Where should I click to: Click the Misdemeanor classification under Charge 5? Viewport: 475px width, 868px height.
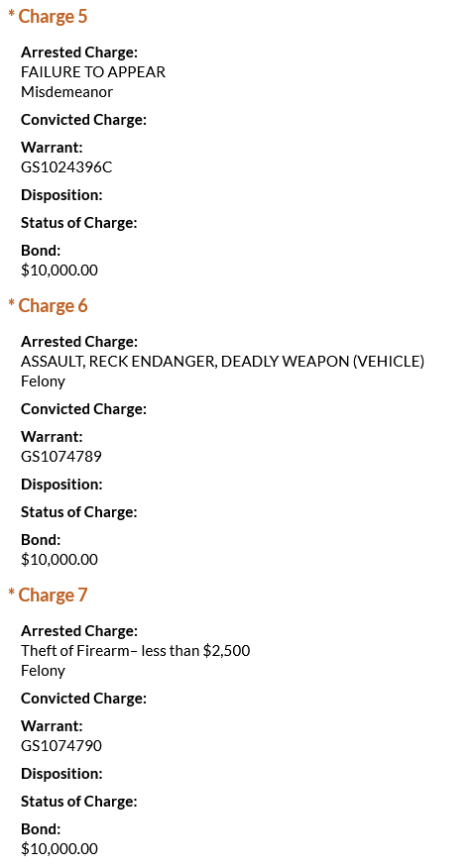[67, 92]
